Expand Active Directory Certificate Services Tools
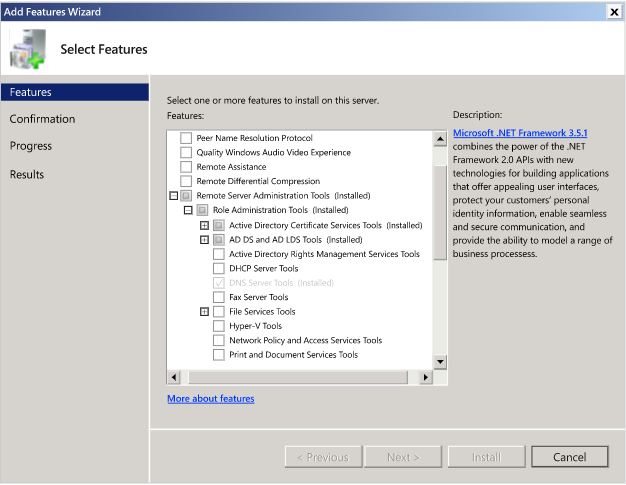The image size is (626, 485). pos(204,226)
